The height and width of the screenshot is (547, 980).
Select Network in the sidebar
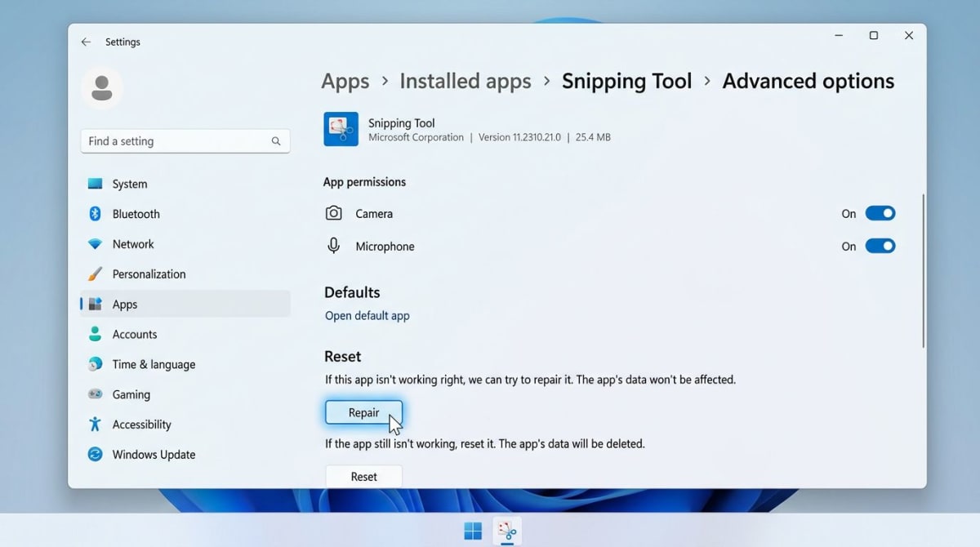coord(185,244)
